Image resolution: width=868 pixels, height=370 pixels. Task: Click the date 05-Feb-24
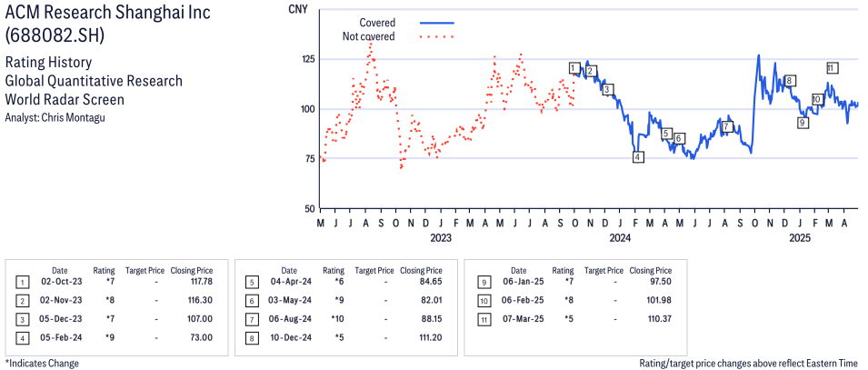[x=60, y=336]
